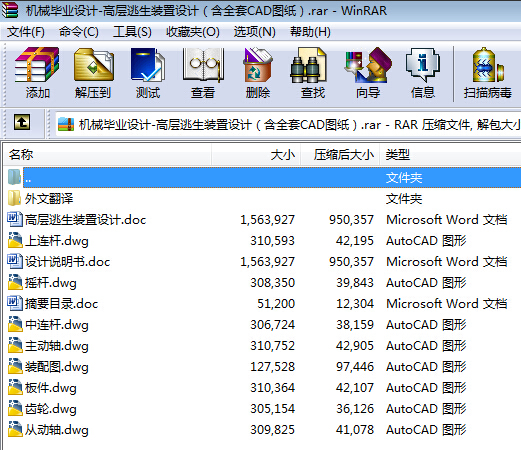Select file name 摇杆.dwg

coord(51,283)
